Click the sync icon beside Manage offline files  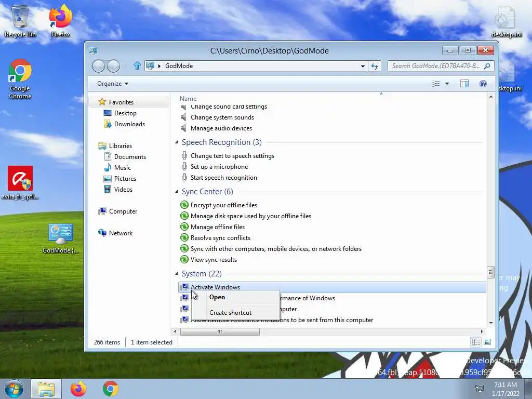click(184, 227)
